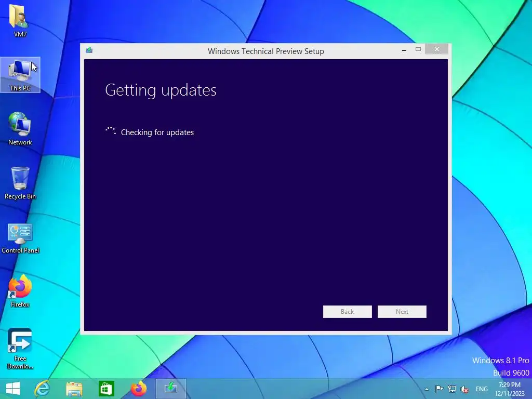This screenshot has width=532, height=399.
Task: Switch input language via ENG indicator
Action: coord(482,389)
